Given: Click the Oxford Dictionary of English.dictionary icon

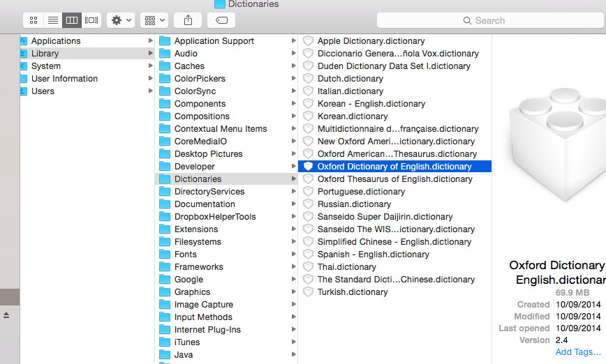Looking at the screenshot, I should 308,166.
